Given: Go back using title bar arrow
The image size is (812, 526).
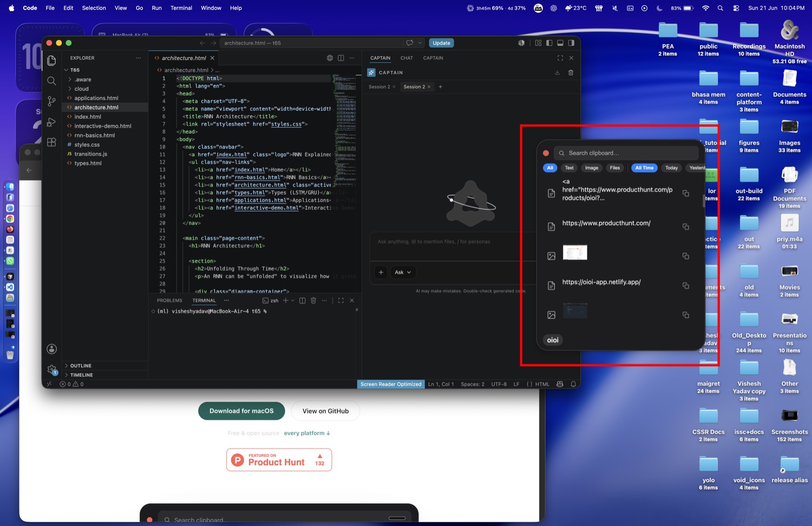Looking at the screenshot, I should coord(202,43).
